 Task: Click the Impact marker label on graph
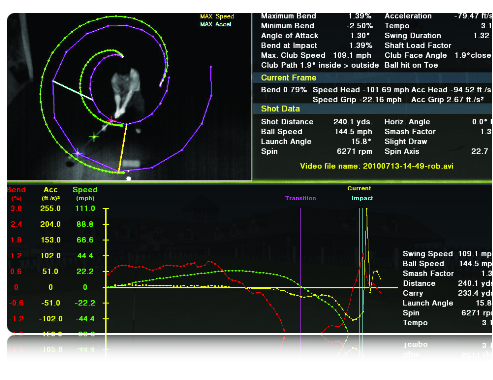tap(362, 198)
